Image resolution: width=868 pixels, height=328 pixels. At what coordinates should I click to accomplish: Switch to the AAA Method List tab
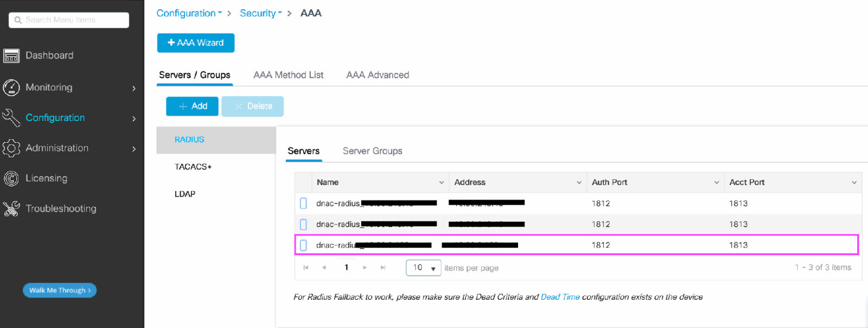coord(289,75)
